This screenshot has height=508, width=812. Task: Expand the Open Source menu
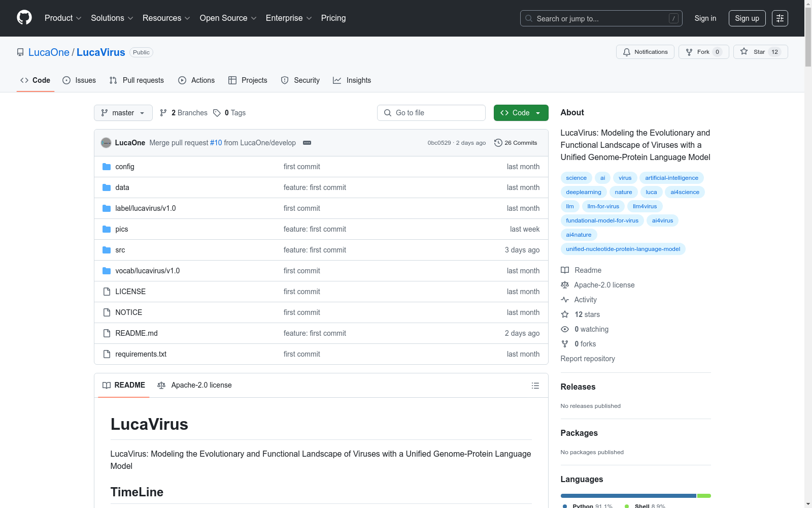click(228, 18)
